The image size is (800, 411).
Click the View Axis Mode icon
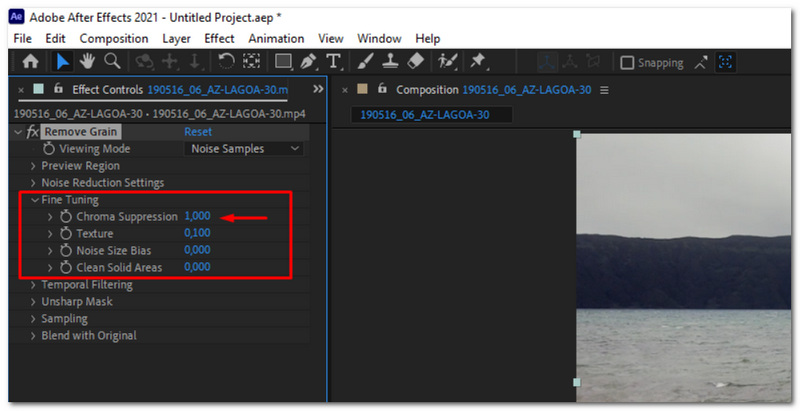pos(593,63)
